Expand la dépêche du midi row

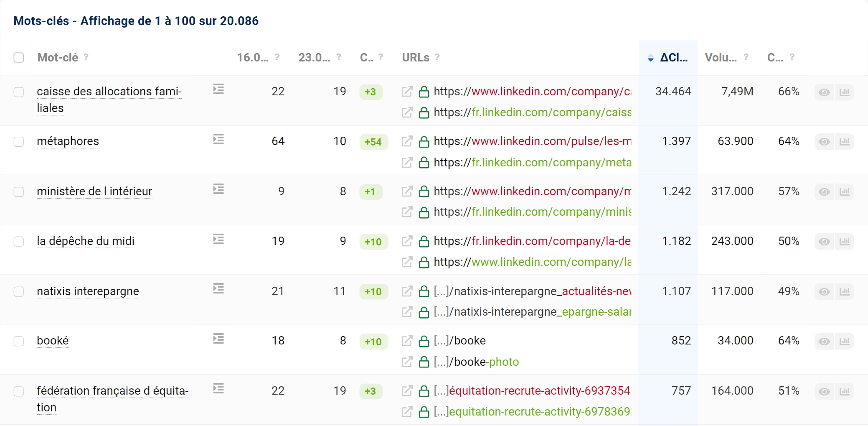218,239
